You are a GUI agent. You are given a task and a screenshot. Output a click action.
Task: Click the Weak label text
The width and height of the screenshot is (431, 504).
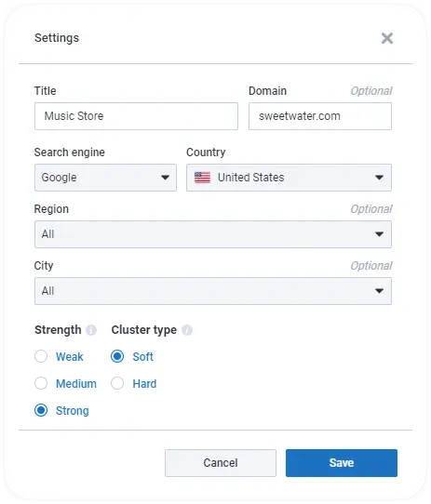(70, 356)
